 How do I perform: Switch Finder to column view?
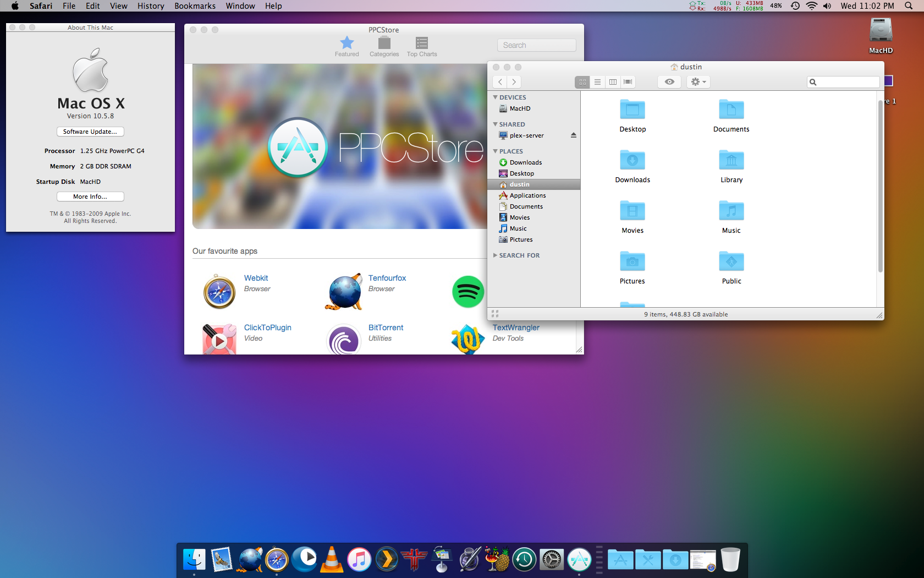click(613, 82)
